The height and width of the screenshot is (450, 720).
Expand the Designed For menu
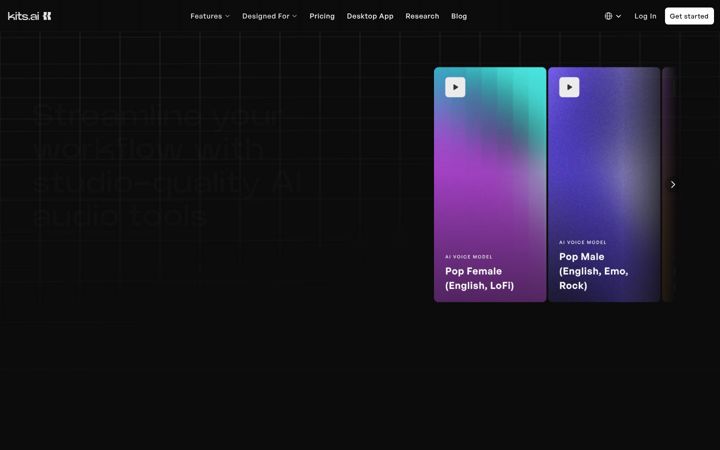coord(270,16)
